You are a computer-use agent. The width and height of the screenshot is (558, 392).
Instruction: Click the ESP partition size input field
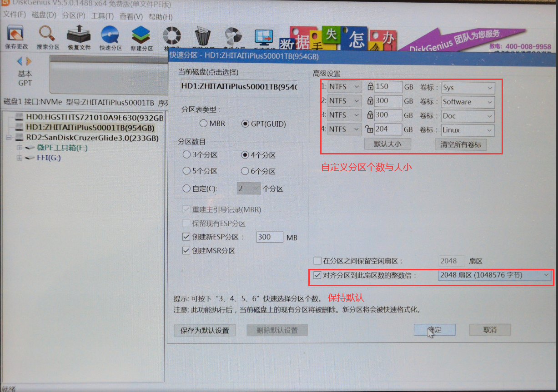pyautogui.click(x=269, y=237)
